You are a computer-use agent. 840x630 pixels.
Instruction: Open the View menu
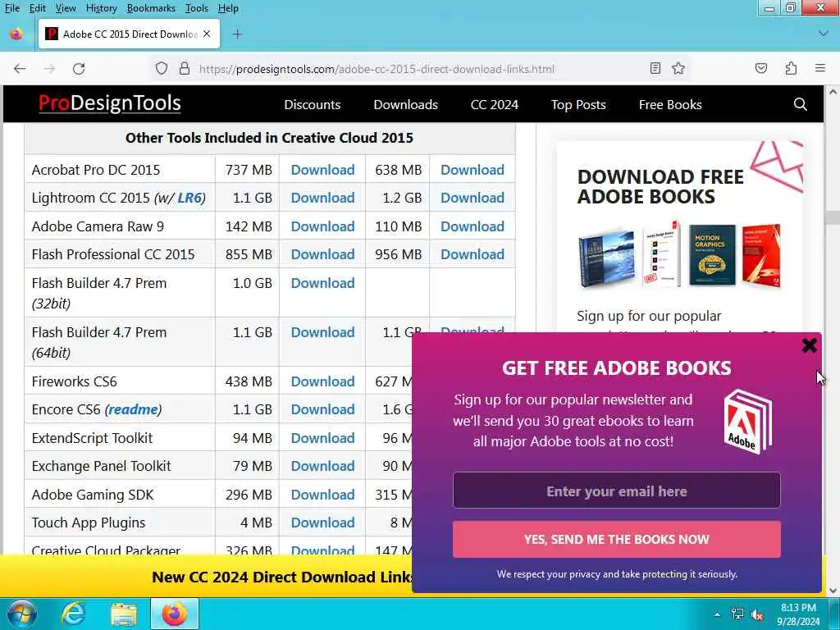(66, 8)
